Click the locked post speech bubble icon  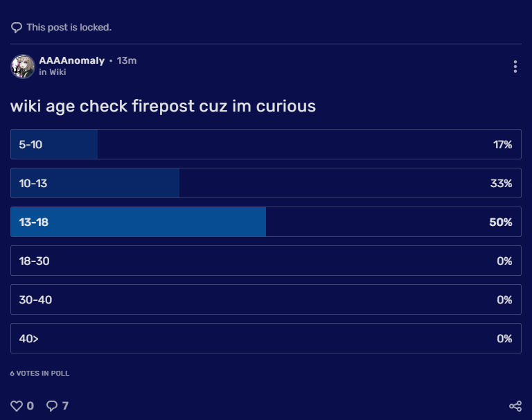pos(17,28)
